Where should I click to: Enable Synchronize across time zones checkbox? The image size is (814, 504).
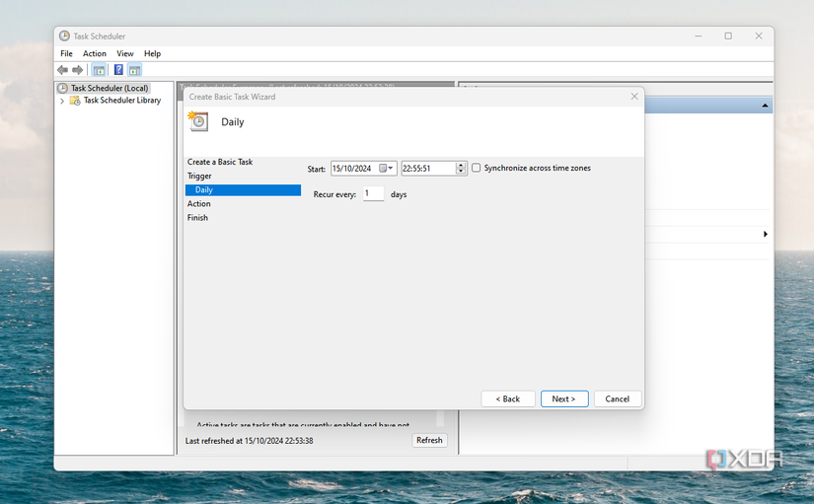[x=476, y=168]
